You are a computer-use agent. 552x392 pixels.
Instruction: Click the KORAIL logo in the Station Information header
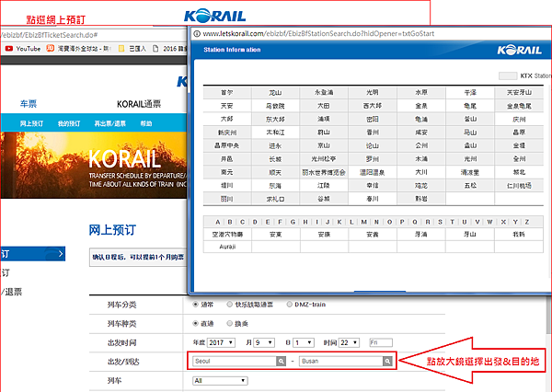519,50
